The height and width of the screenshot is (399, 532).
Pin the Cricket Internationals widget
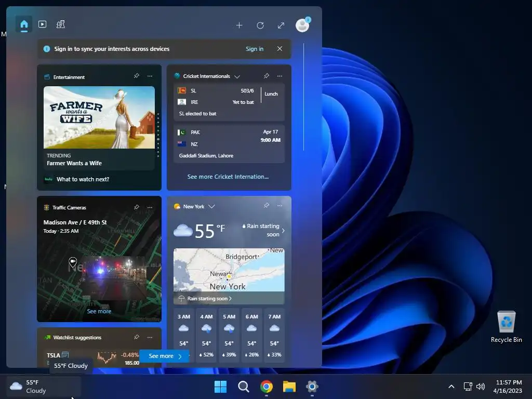267,76
